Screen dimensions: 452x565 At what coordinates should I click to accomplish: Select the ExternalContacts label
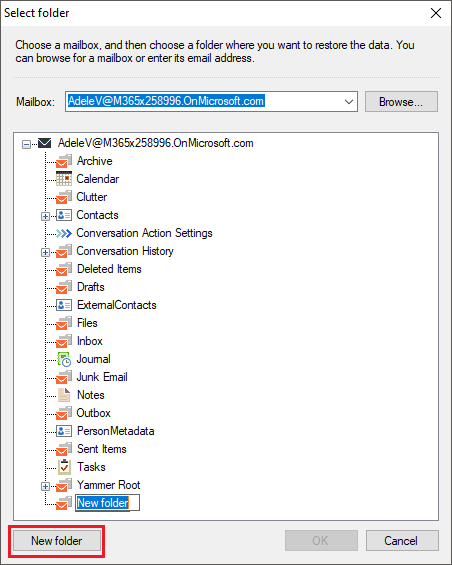coord(117,305)
